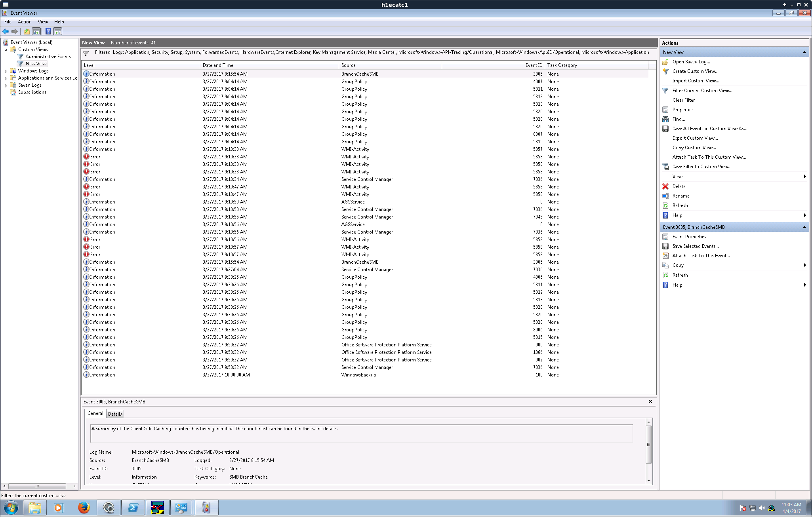Expand the New View section Help submenu arrow
The height and width of the screenshot is (517, 812).
pos(805,215)
